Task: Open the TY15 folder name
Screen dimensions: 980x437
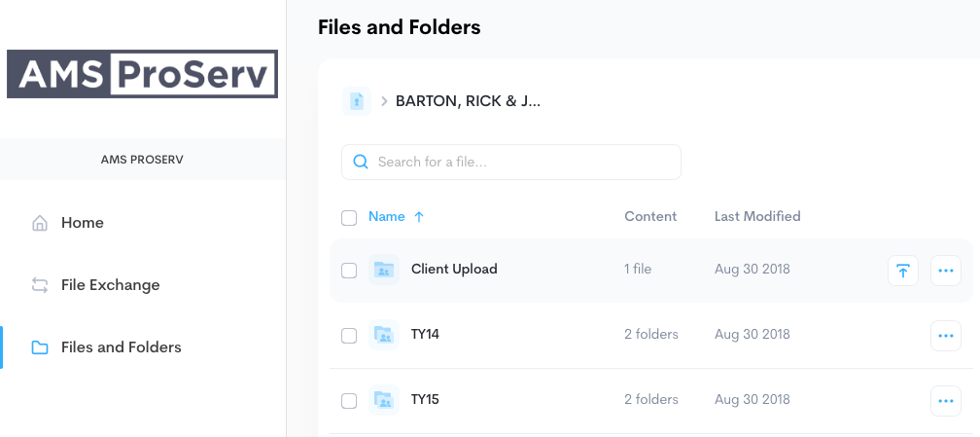Action: coord(425,399)
